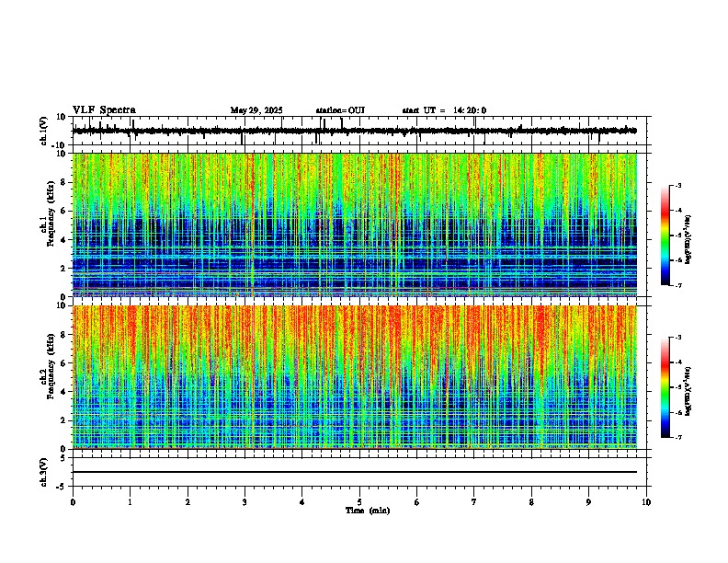Image resolution: width=728 pixels, height=563 pixels.
Task: Click the ch.2 color bar log(PSD) unit label
Action: pos(688,391)
